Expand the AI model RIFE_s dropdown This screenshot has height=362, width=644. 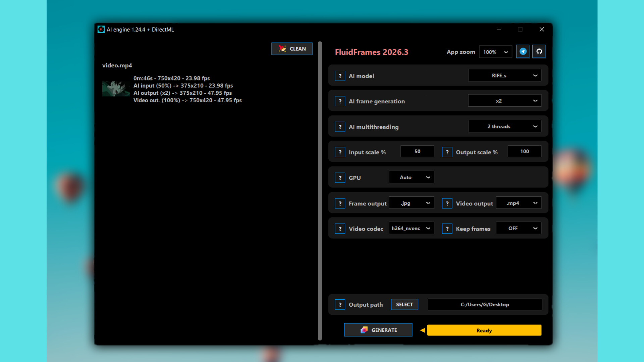pos(504,75)
